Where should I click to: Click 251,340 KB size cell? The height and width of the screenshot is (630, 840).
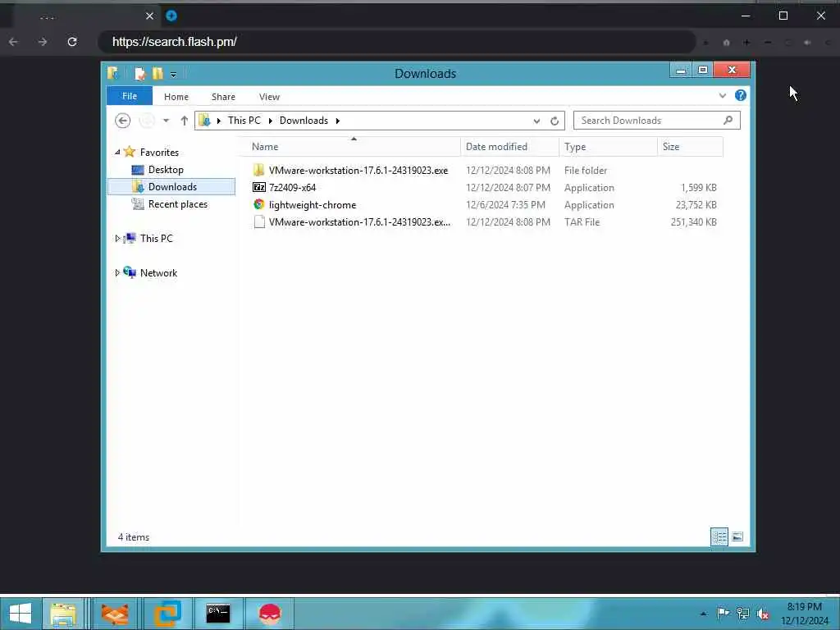pyautogui.click(x=694, y=221)
